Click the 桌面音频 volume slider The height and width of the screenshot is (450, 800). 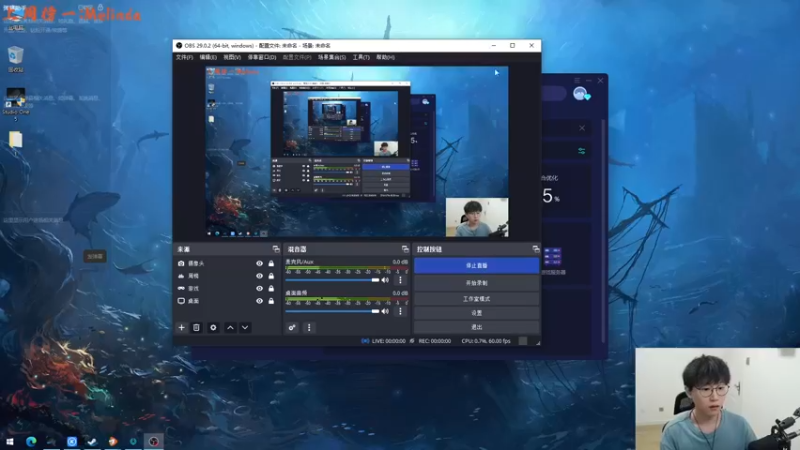pyautogui.click(x=332, y=311)
